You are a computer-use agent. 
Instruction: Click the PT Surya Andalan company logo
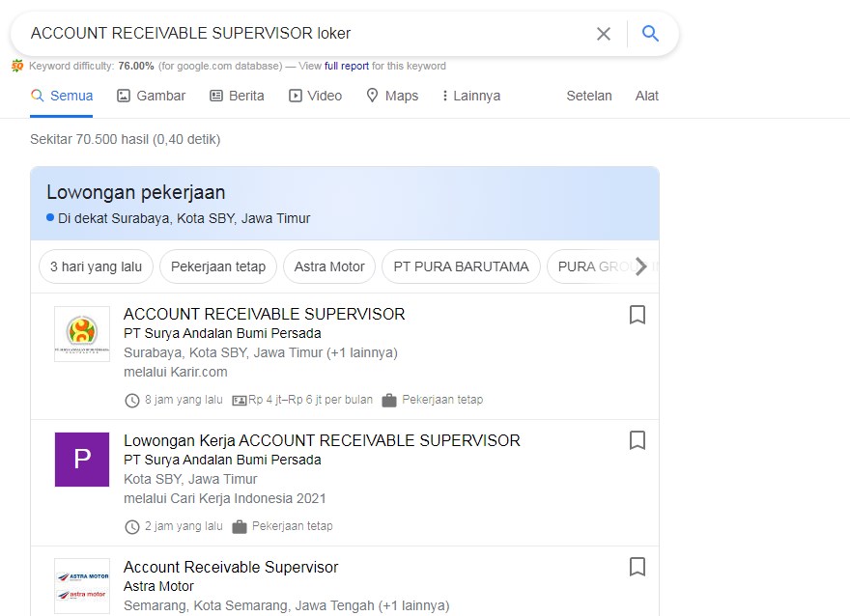[x=82, y=334]
